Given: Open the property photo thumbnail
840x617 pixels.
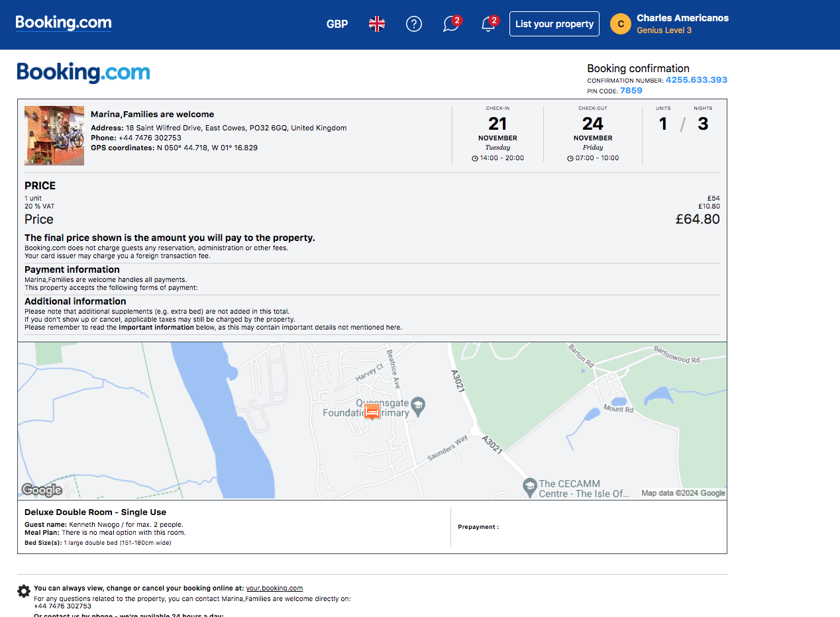Looking at the screenshot, I should pyautogui.click(x=54, y=135).
